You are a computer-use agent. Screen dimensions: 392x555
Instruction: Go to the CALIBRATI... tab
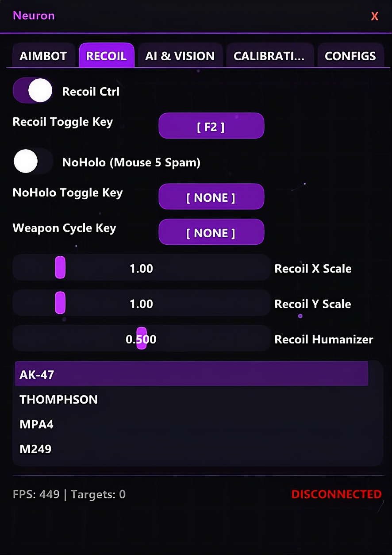coord(269,56)
